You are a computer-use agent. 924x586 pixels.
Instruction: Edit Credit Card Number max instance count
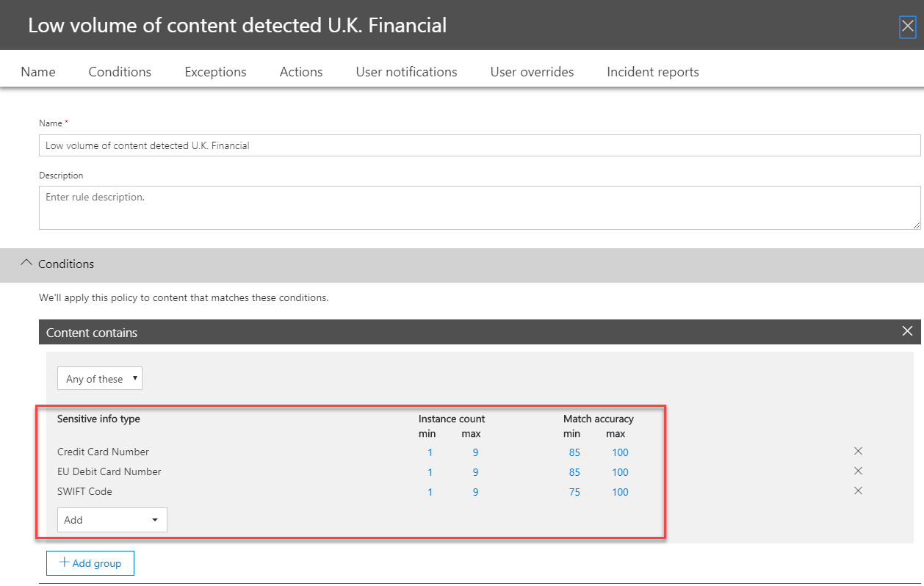click(476, 452)
